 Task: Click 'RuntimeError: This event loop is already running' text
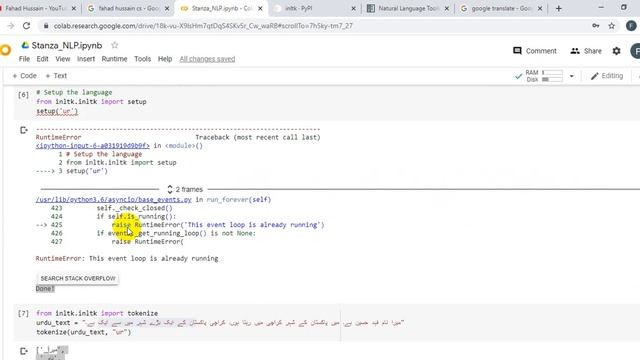(x=127, y=258)
